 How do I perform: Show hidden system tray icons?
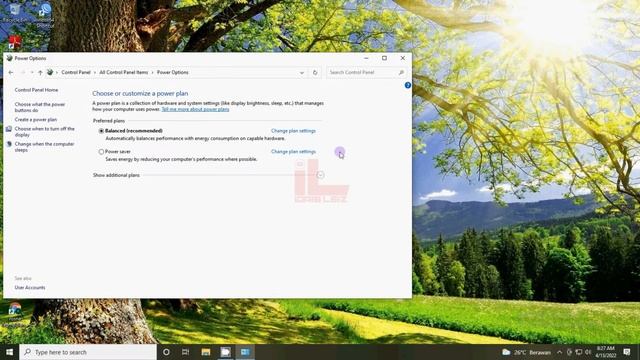coord(560,352)
